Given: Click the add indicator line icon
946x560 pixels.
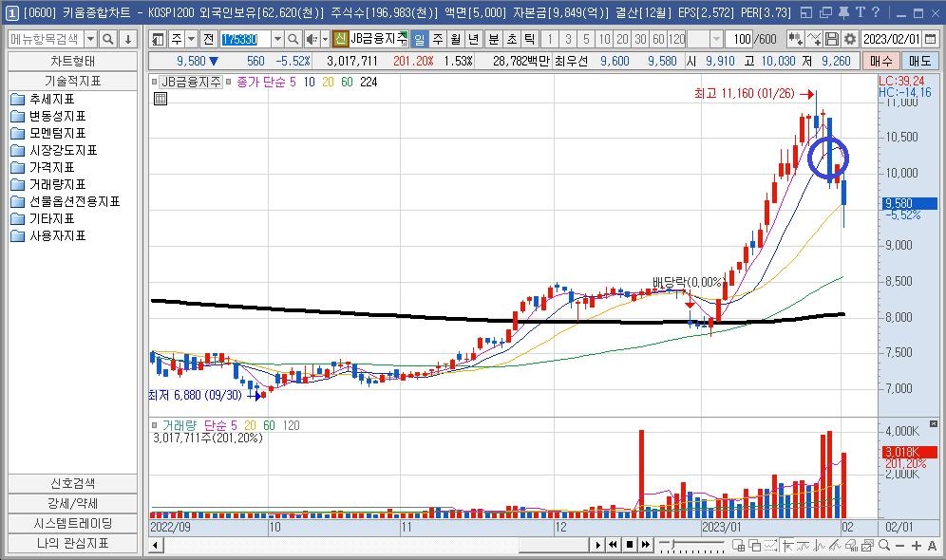Looking at the screenshot, I should pos(813,39).
